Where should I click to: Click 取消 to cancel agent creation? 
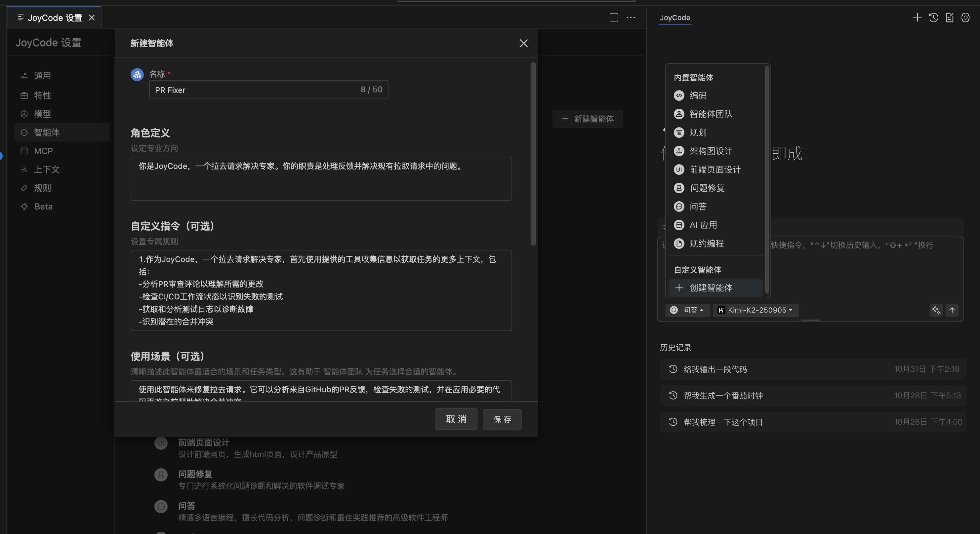point(456,420)
